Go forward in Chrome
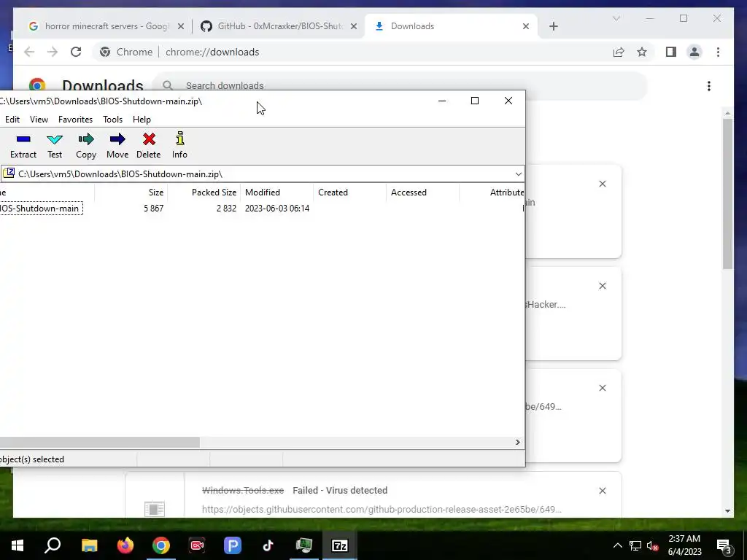 (53, 52)
